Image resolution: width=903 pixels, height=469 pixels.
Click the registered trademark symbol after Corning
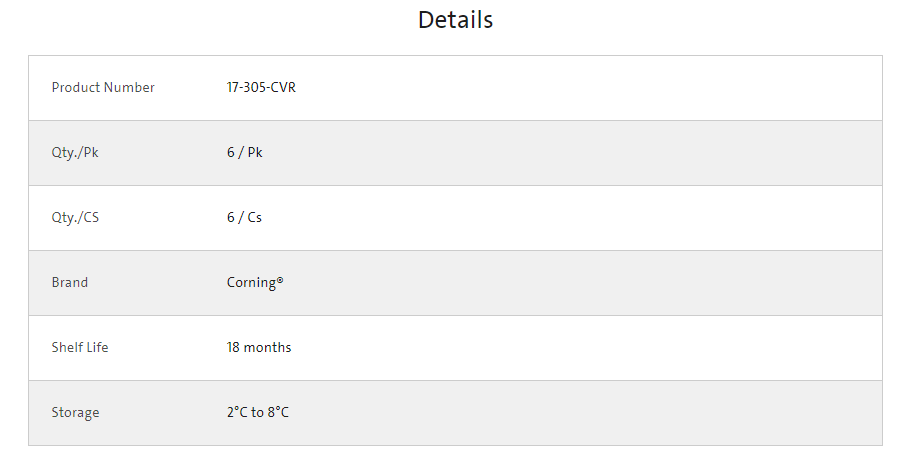pos(280,279)
